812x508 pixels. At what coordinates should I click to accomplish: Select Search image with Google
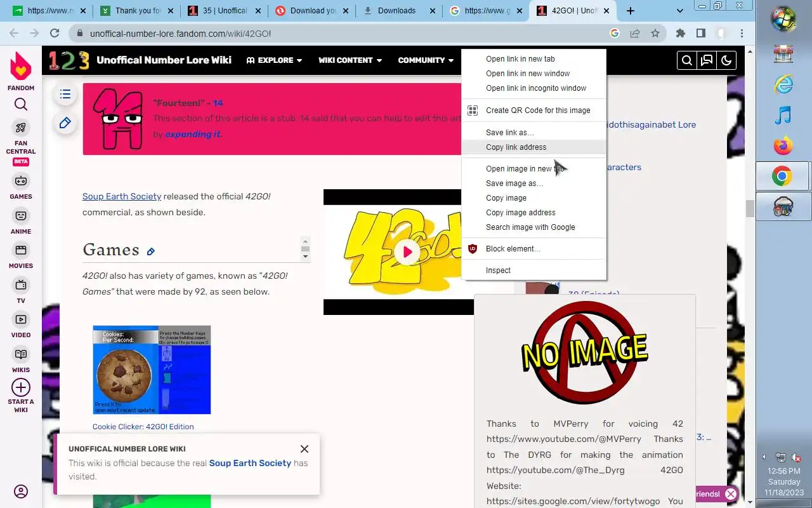coord(534,227)
